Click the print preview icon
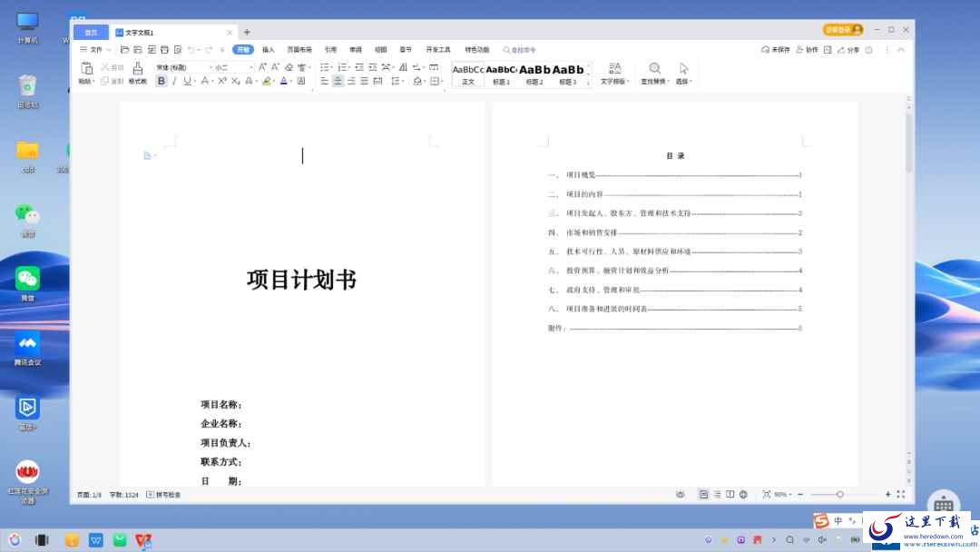 (178, 49)
